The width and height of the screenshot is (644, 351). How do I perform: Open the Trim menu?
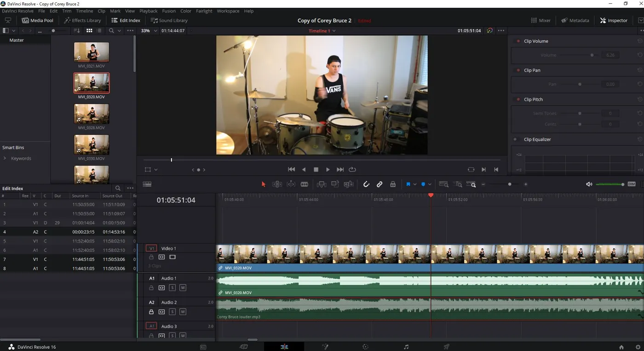point(67,11)
